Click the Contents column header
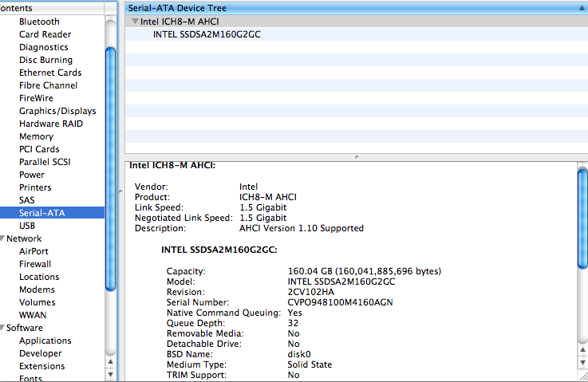 click(x=52, y=8)
